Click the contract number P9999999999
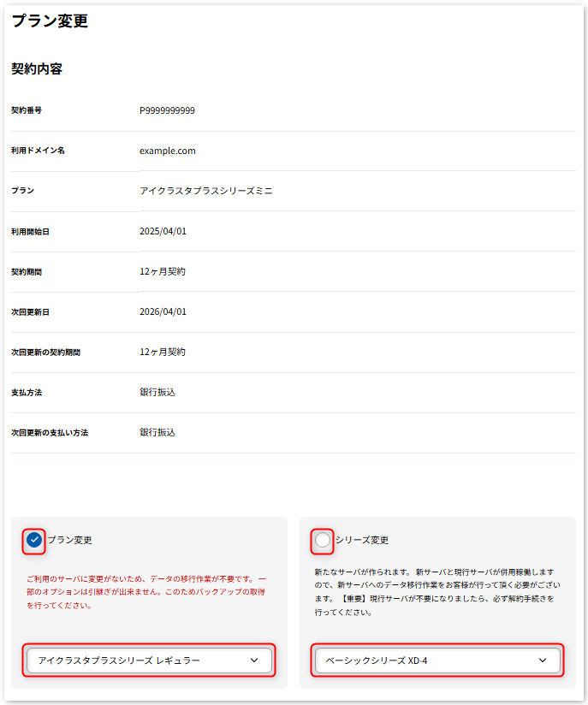This screenshot has width=588, height=705. (x=167, y=110)
